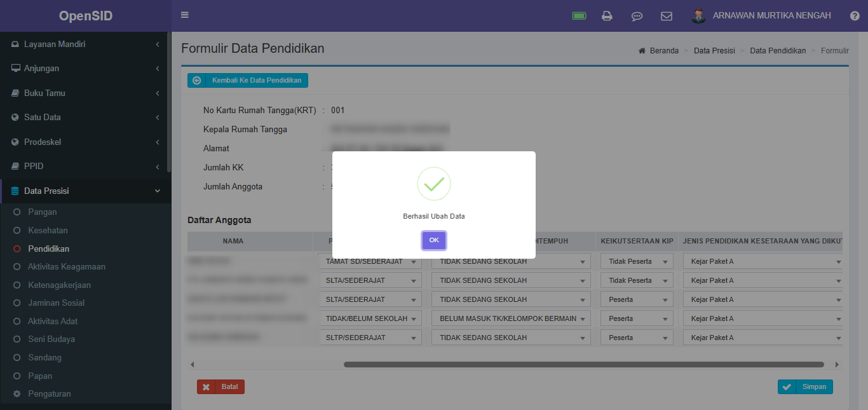
Task: Open the chat comments icon
Action: pyautogui.click(x=637, y=16)
